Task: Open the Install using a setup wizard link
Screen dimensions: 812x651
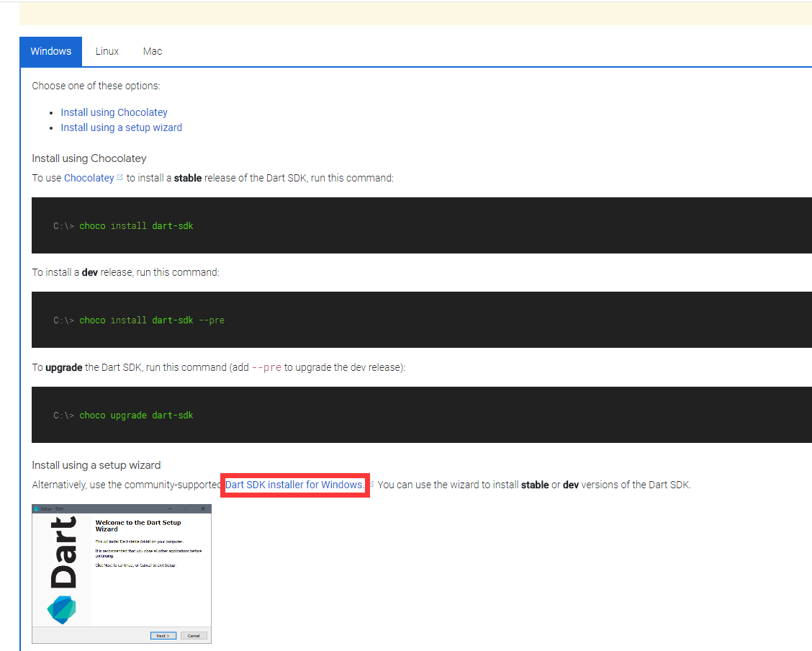Action: coord(121,127)
